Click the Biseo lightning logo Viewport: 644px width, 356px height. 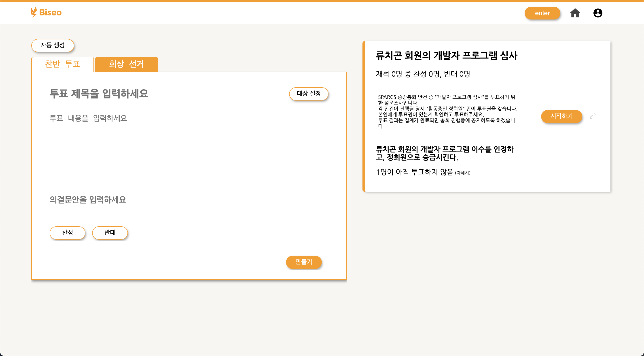(34, 12)
